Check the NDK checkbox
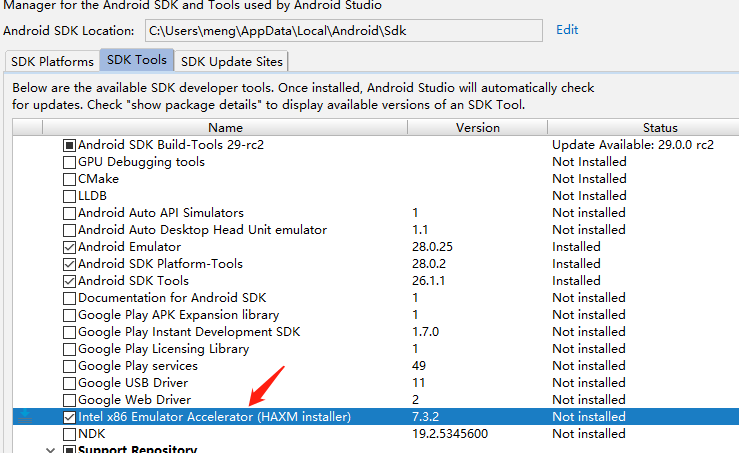739x453 pixels. 69,434
